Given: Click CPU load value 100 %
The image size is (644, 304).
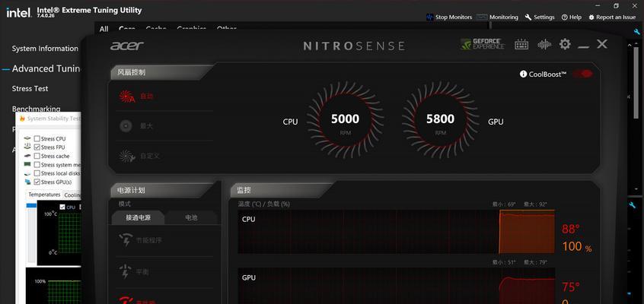Looking at the screenshot, I should point(577,246).
